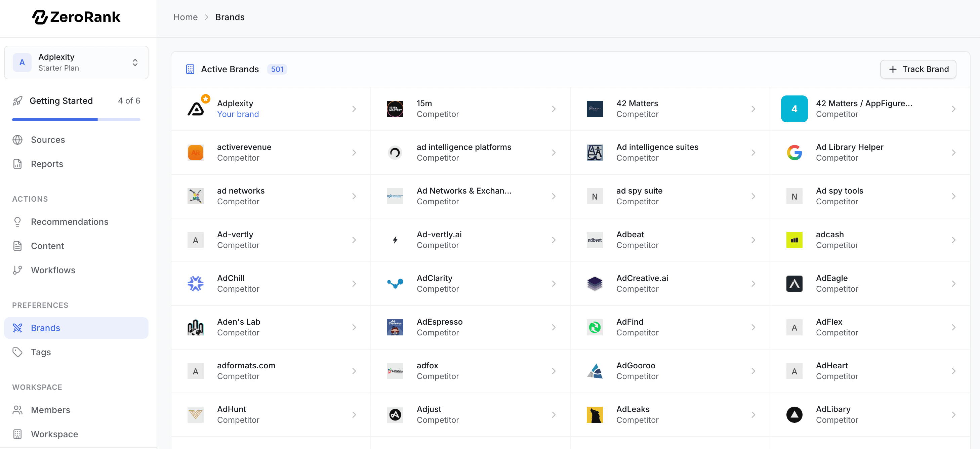
Task: Click the ad networks logo
Action: [x=196, y=196]
